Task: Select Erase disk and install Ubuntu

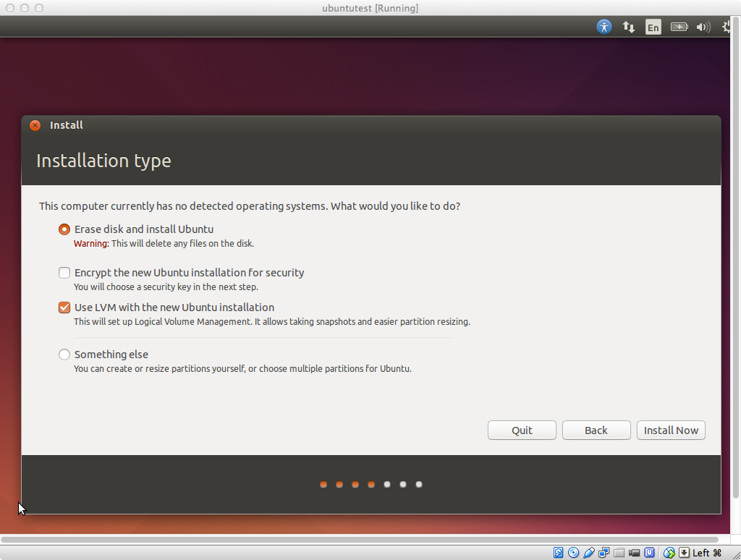Action: pos(64,229)
